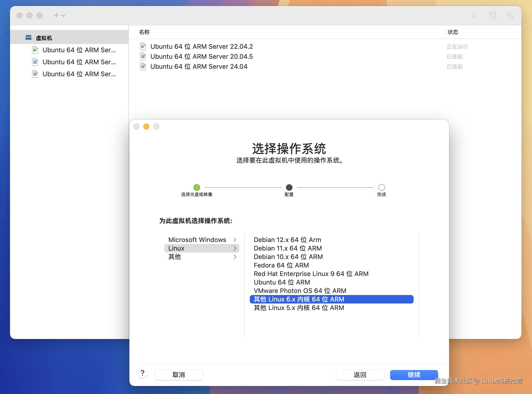The image size is (532, 394).
Task: Expand the Microsoft Windows category chevron
Action: coord(235,240)
